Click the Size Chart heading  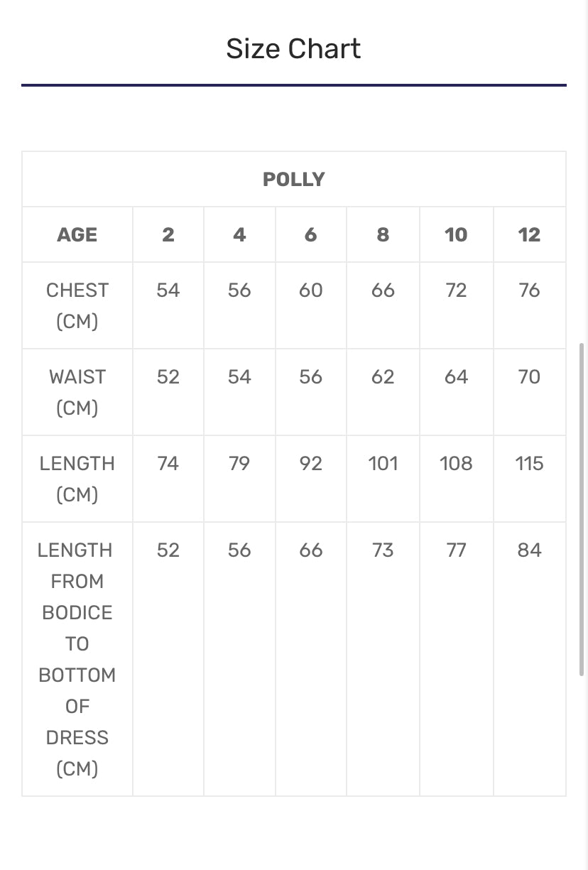[293, 49]
